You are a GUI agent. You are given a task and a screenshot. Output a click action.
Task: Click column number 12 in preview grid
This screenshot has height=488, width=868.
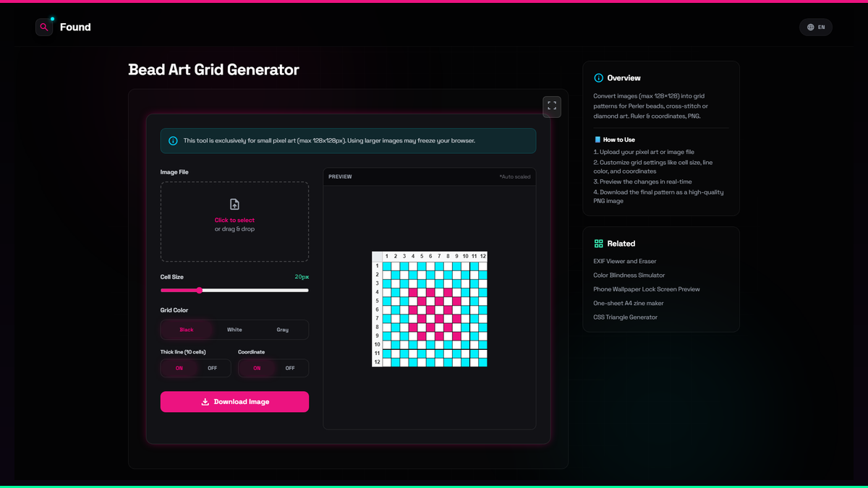(482, 257)
